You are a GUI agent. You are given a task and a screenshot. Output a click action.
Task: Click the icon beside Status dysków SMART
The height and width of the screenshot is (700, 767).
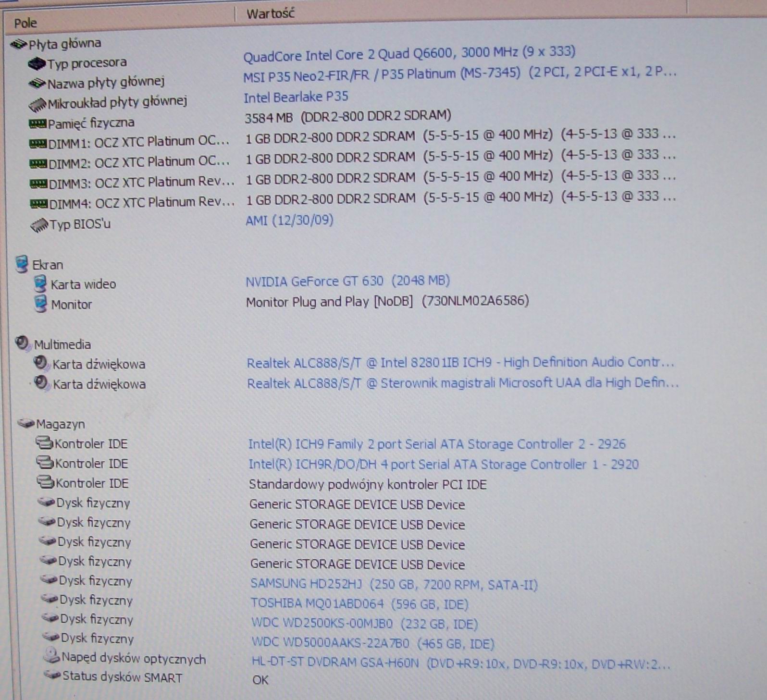click(52, 675)
